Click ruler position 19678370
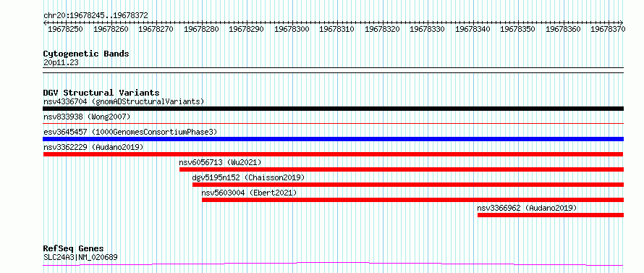 (608, 29)
